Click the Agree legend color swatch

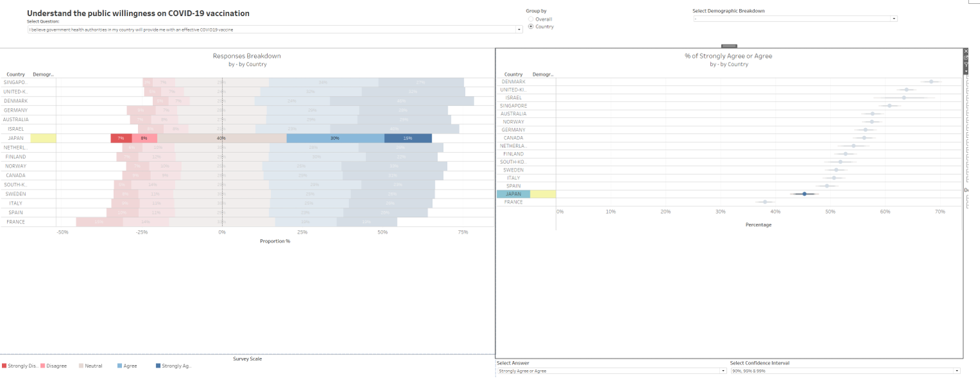pos(120,366)
